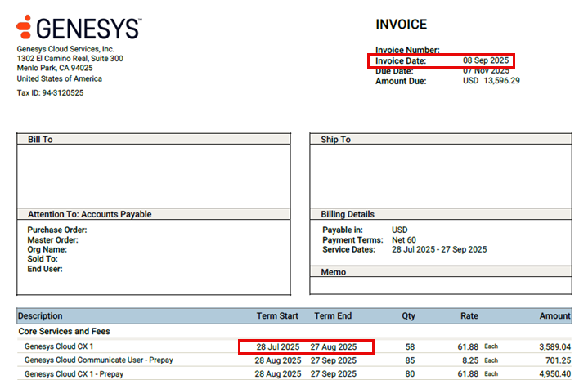Image resolution: width=588 pixels, height=380 pixels.
Task: Select the Genesys Cloud CX 1 row
Action: 59,347
